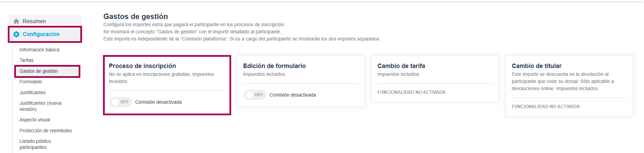
Task: Click the home icon beside Resumen
Action: coord(16,21)
